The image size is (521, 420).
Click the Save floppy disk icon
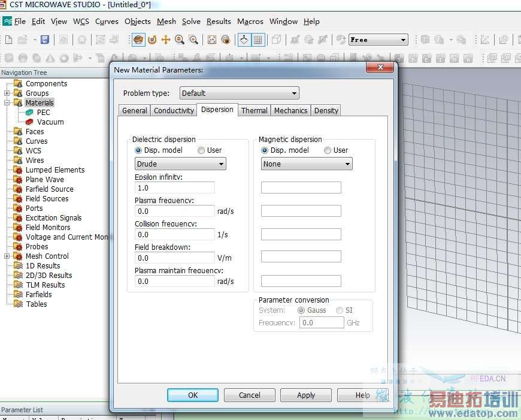coord(44,40)
